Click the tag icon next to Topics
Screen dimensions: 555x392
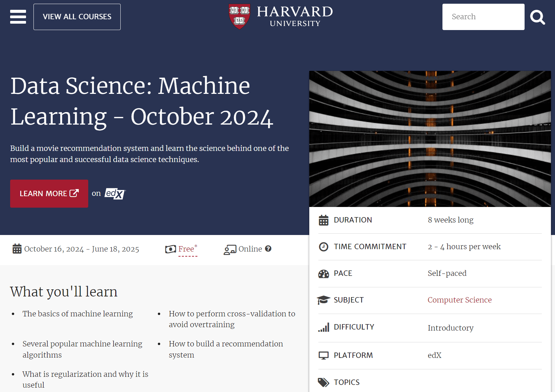coord(324,382)
